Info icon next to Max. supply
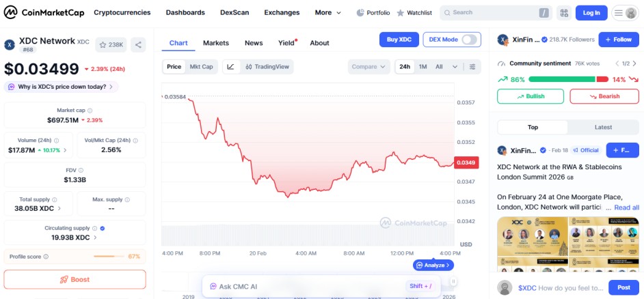The width and height of the screenshot is (644, 299). [127, 200]
